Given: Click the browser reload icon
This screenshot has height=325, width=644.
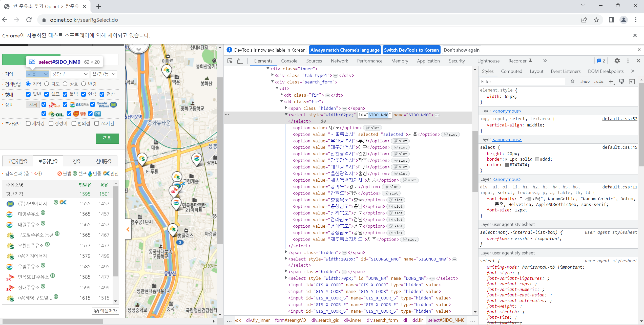Looking at the screenshot, I should point(29,20).
